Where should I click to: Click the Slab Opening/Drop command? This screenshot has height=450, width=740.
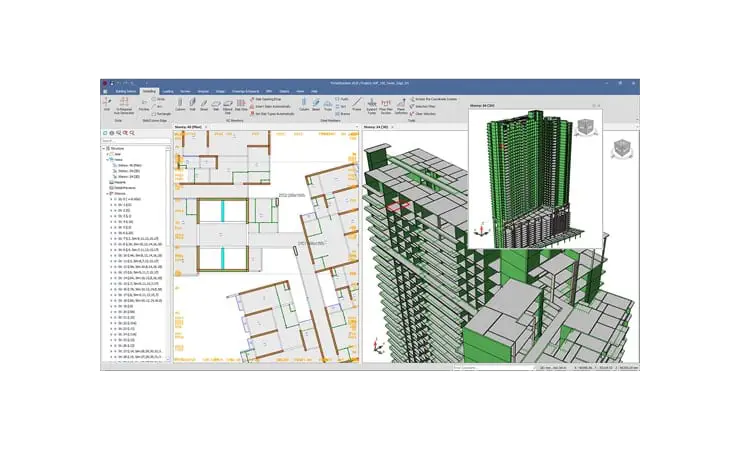pos(265,100)
